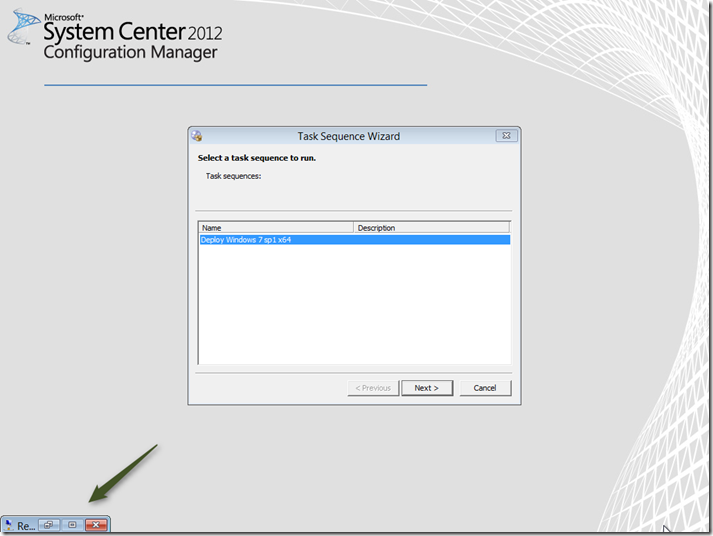Restore the minimized 'Re...' window
Viewport: 713px width, 536px height.
pos(49,525)
